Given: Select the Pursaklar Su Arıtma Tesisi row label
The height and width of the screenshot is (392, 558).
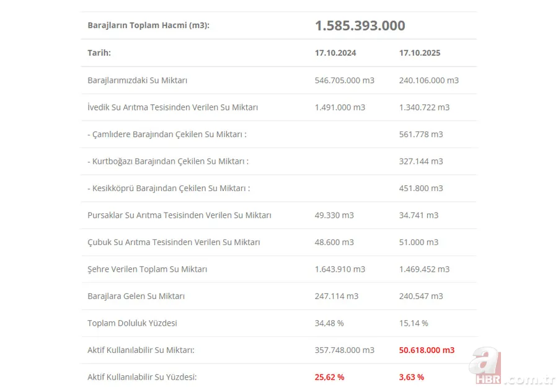Looking at the screenshot, I should 180,215.
